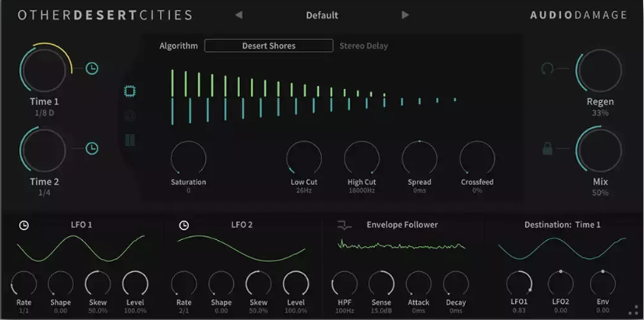The image size is (644, 320).
Task: Click the High Cut knob
Action: 362,158
